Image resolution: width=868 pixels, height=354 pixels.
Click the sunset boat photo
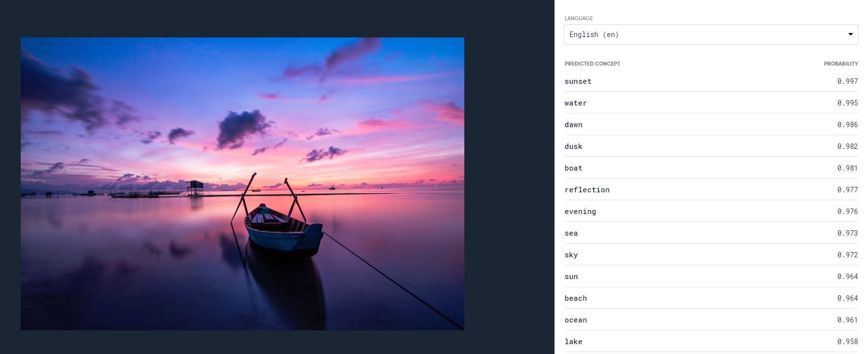(243, 184)
